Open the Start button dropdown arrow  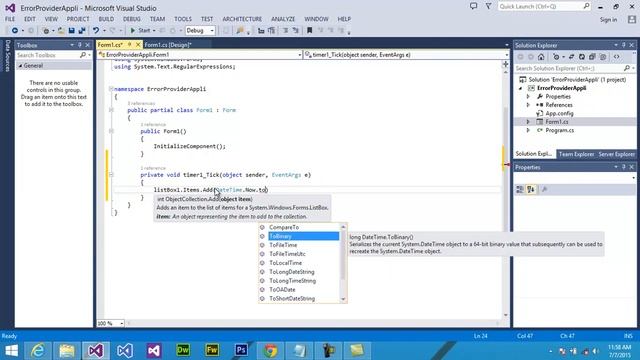(154, 31)
